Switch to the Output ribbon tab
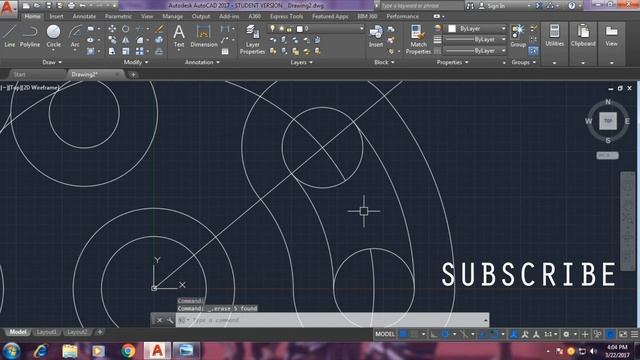This screenshot has width=640, height=360. (x=201, y=16)
